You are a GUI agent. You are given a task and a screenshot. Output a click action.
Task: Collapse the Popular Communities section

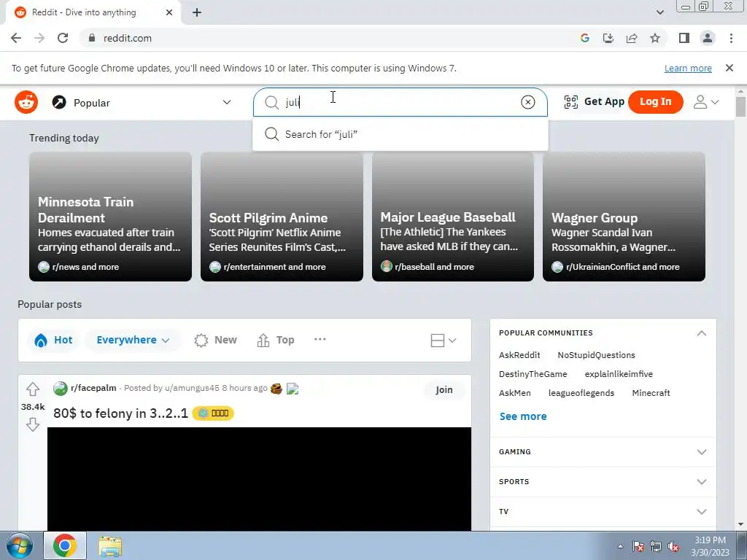click(701, 332)
